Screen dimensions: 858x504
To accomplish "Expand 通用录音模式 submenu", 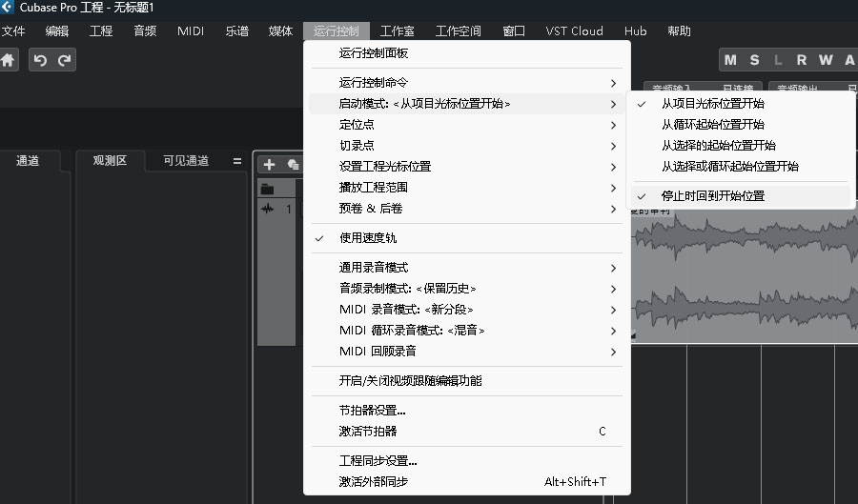I will coord(467,268).
